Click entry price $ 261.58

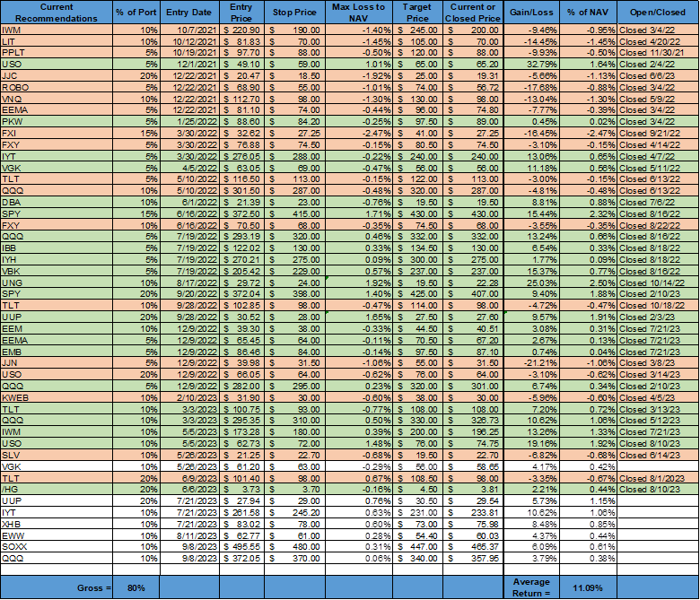(x=241, y=513)
